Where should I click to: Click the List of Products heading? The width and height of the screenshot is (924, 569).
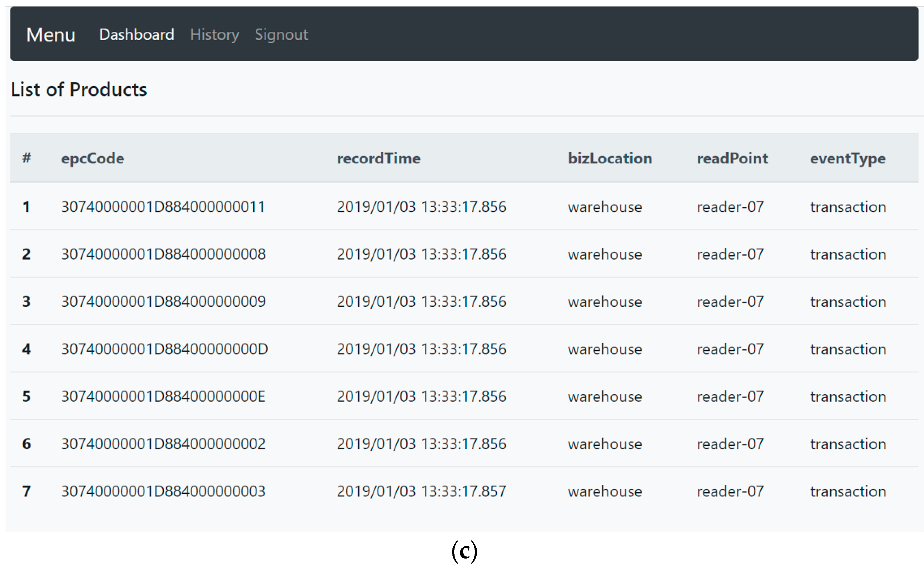pos(79,90)
